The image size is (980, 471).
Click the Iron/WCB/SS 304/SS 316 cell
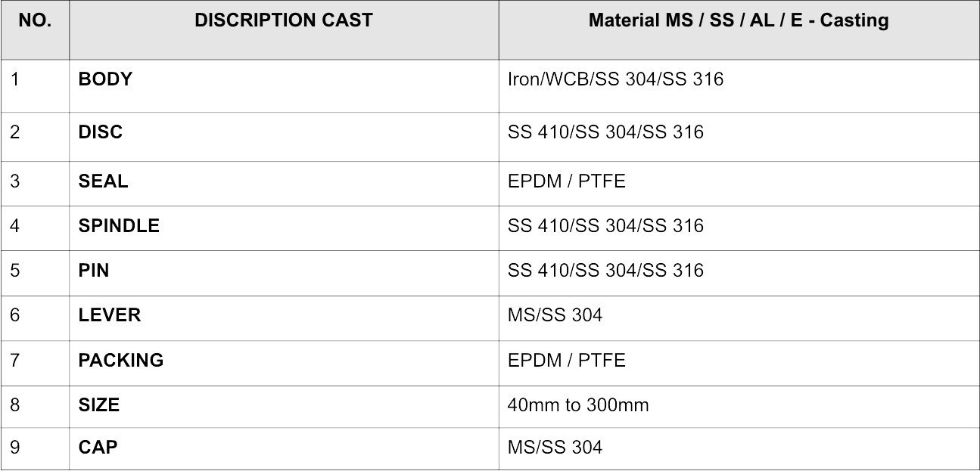tap(616, 79)
